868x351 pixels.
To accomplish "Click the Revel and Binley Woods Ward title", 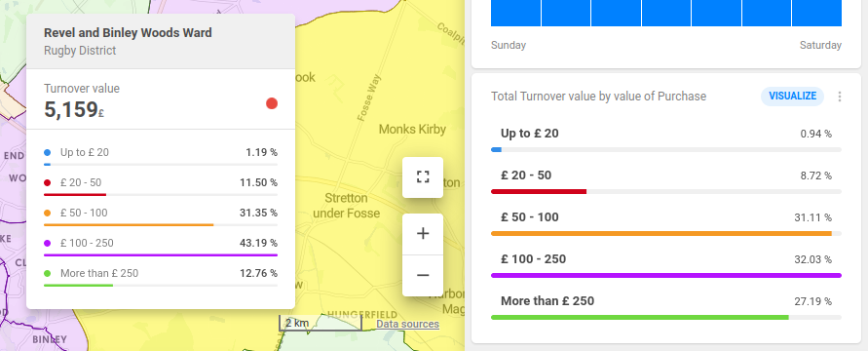I will coord(128,33).
